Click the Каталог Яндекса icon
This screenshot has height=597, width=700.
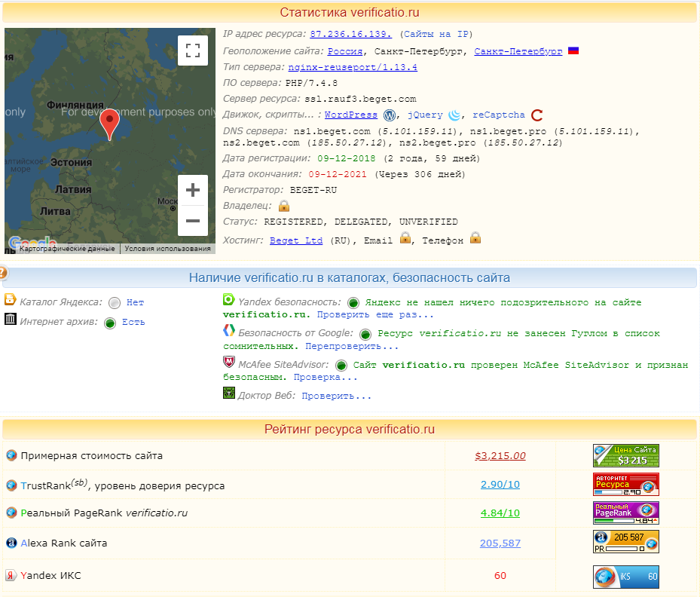[x=11, y=299]
